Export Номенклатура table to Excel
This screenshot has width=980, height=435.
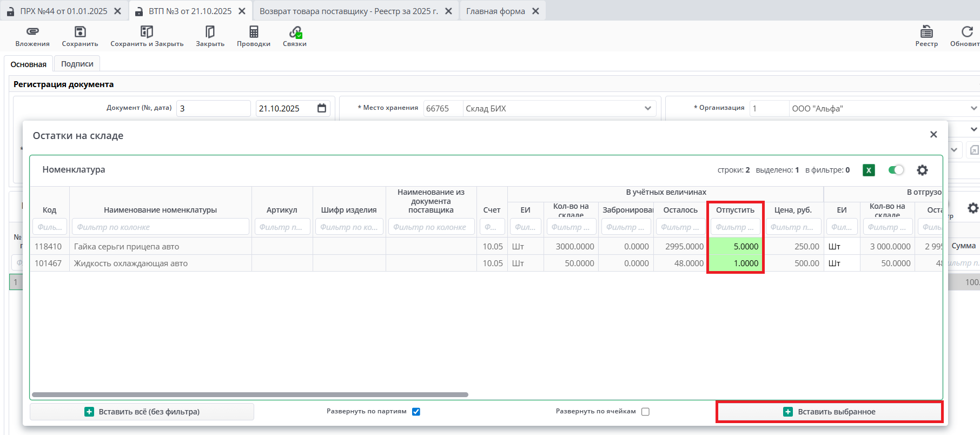(x=869, y=170)
